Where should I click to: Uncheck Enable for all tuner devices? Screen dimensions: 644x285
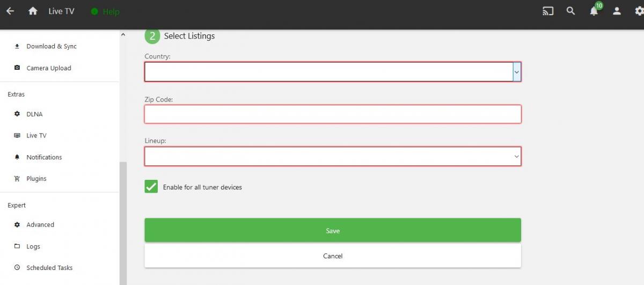(x=151, y=187)
